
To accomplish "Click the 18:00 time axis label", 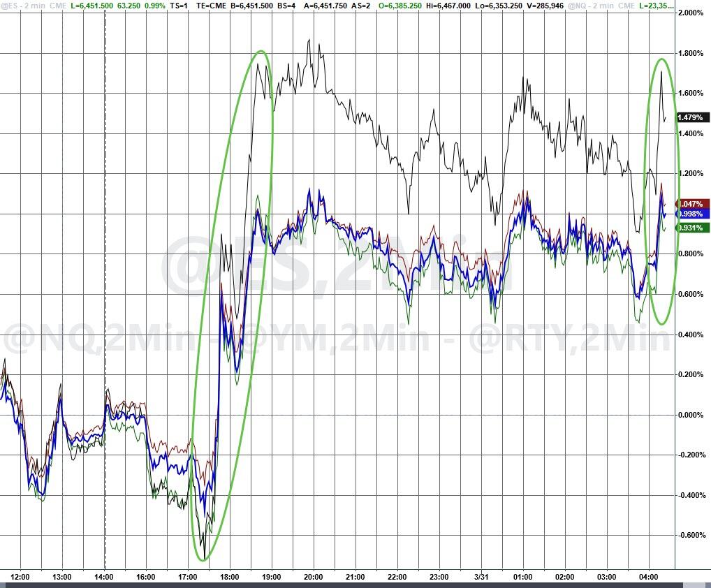I will pyautogui.click(x=230, y=577).
